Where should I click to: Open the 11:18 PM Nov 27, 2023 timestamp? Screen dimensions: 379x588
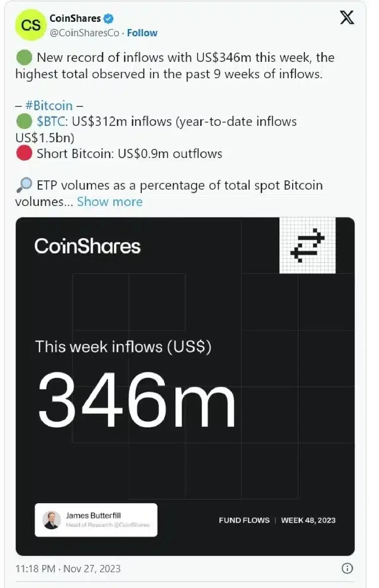tap(68, 568)
